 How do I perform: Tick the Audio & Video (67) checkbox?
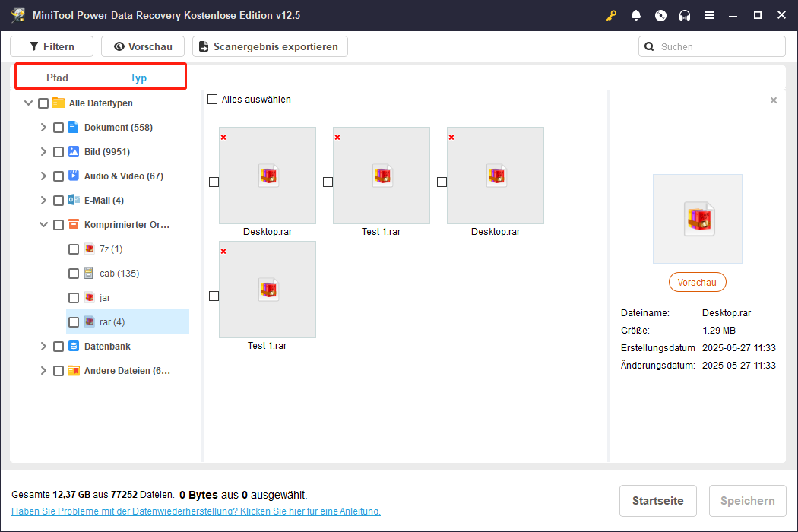[59, 176]
